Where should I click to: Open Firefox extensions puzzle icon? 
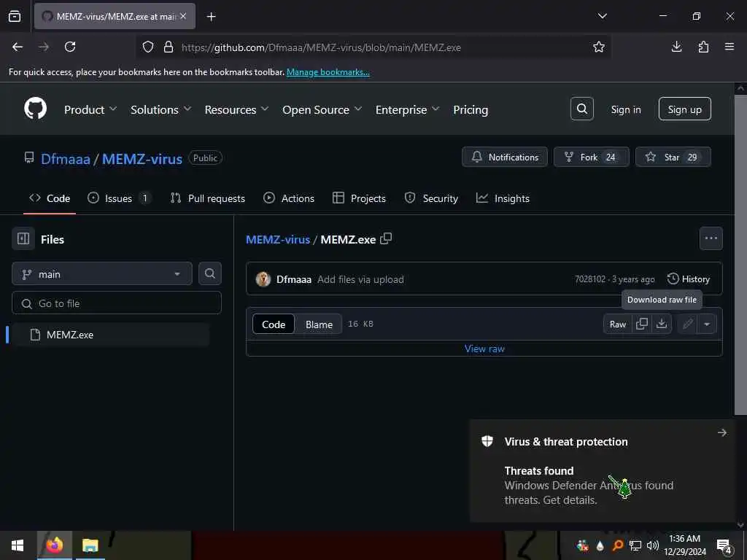tap(703, 47)
